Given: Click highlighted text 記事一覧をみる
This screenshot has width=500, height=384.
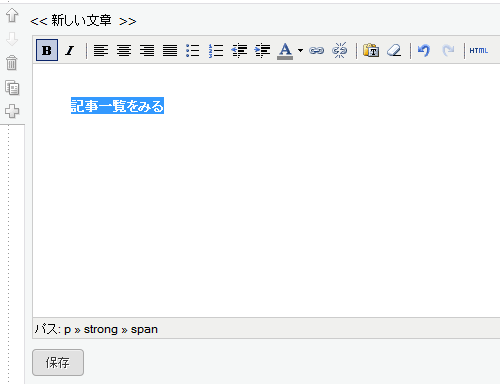Looking at the screenshot, I should pos(117,106).
